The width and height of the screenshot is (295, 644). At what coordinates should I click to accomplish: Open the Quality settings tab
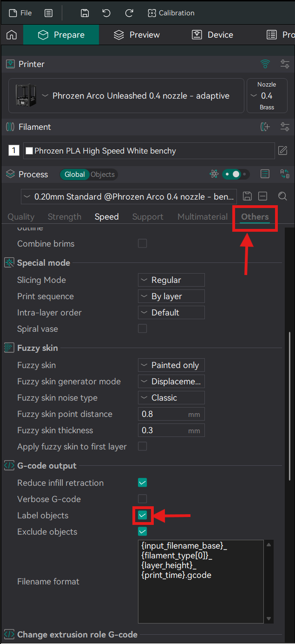21,217
